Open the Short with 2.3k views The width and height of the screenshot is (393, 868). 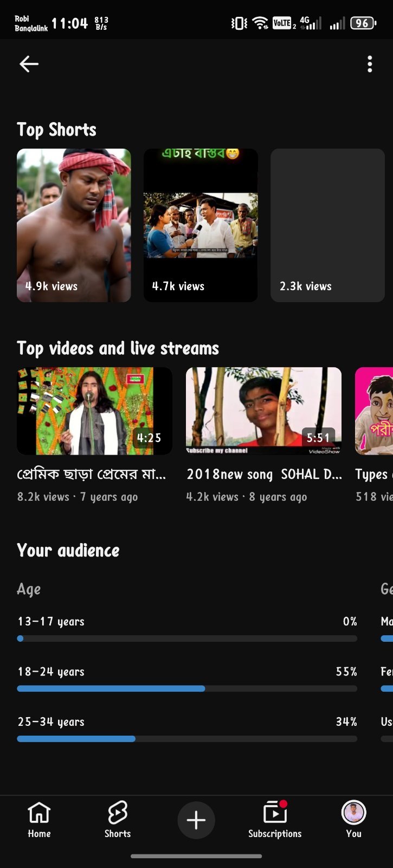tap(327, 225)
